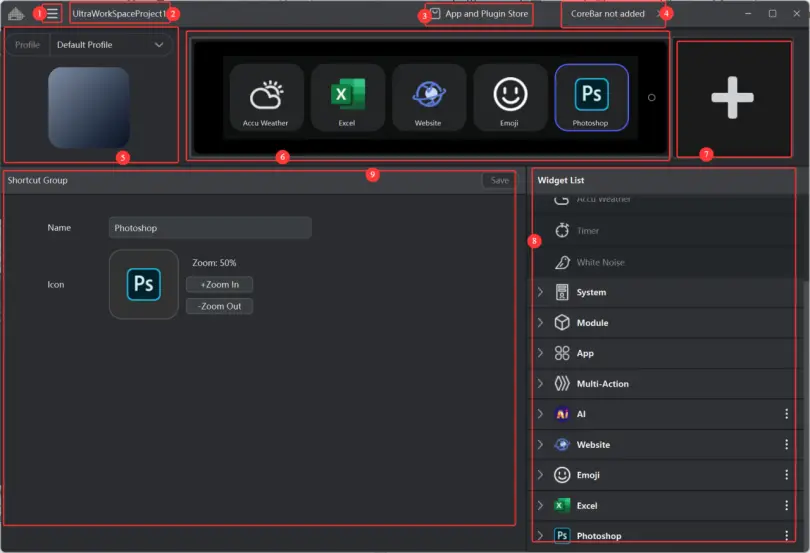The width and height of the screenshot is (810, 553).
Task: Select the Photoshop key in the bar
Action: [591, 97]
